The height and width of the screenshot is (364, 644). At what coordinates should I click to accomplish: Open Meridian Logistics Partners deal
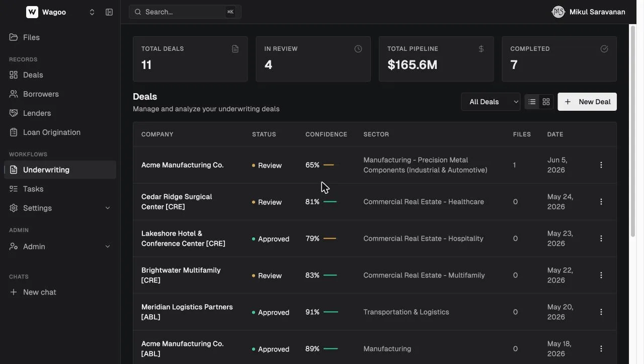click(x=187, y=312)
